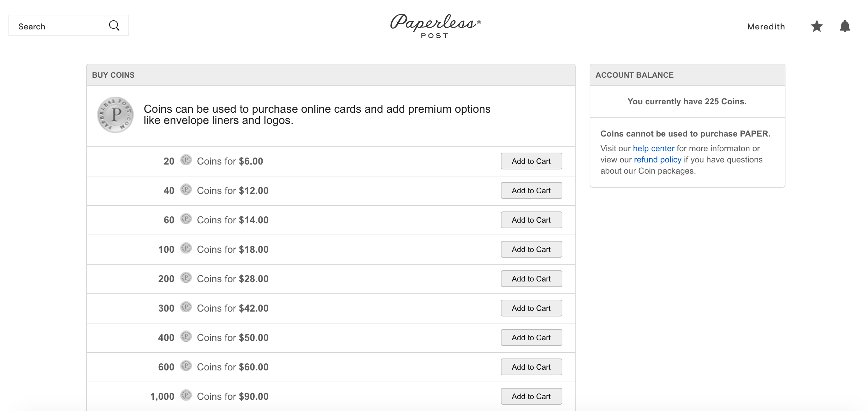Click coin icon in 200 Coins row

(x=186, y=278)
